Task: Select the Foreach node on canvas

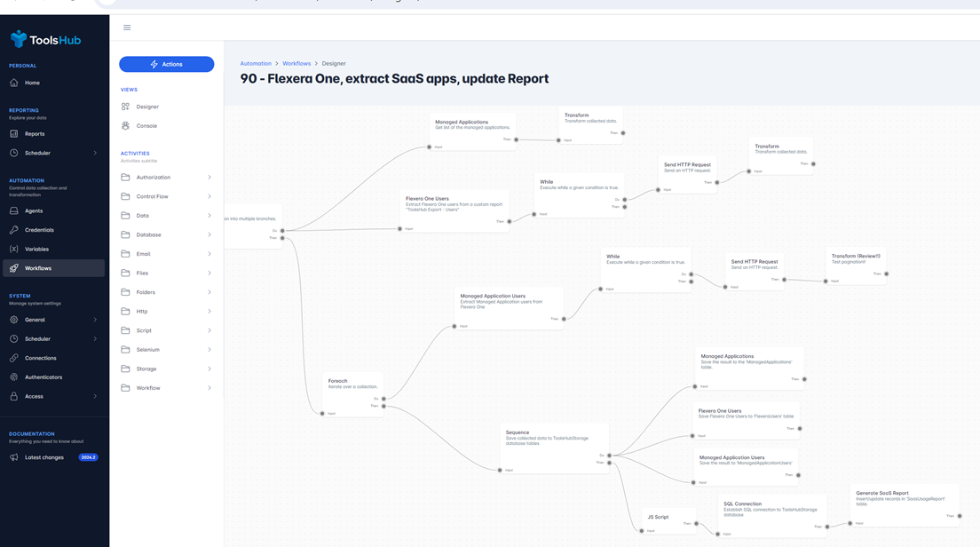Action: tap(352, 384)
